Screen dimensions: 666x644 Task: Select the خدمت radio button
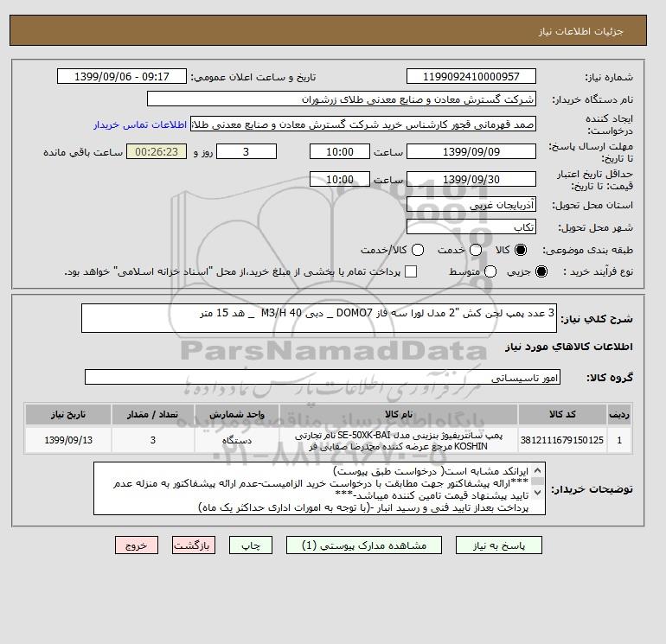[x=476, y=250]
